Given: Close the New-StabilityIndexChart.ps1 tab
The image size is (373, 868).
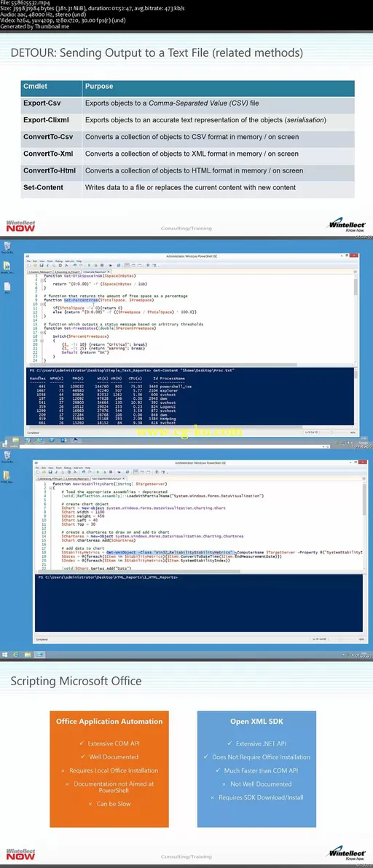Looking at the screenshot, I should tap(124, 479).
